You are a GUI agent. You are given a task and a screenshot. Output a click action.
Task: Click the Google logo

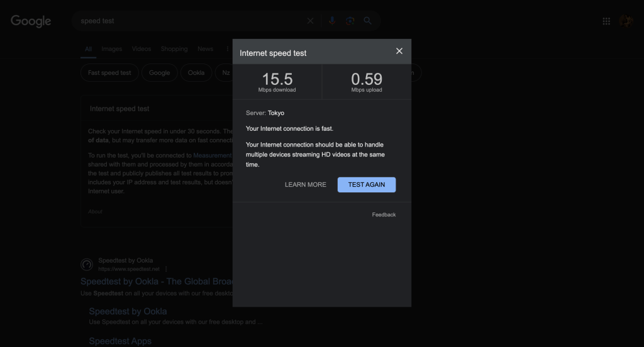pyautogui.click(x=31, y=21)
